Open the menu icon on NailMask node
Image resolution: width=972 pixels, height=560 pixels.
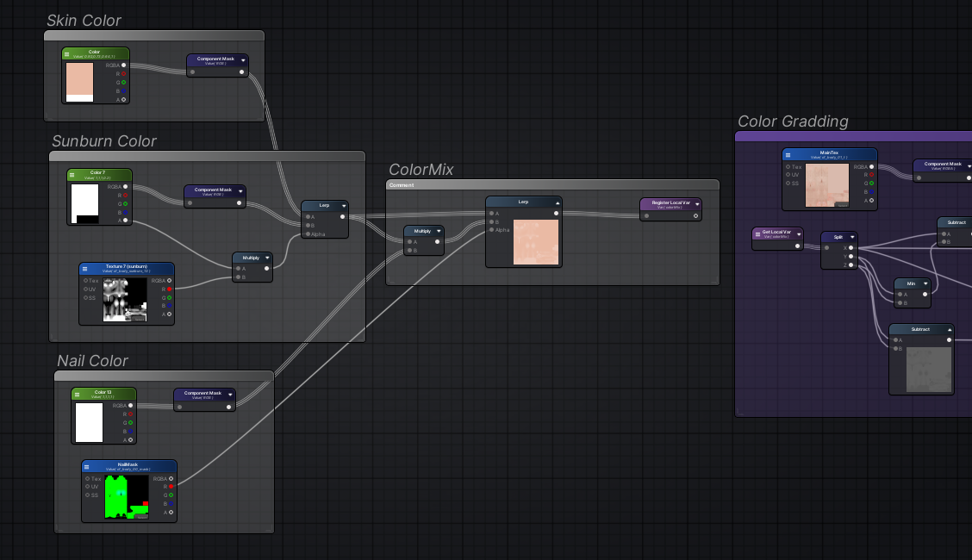click(87, 466)
